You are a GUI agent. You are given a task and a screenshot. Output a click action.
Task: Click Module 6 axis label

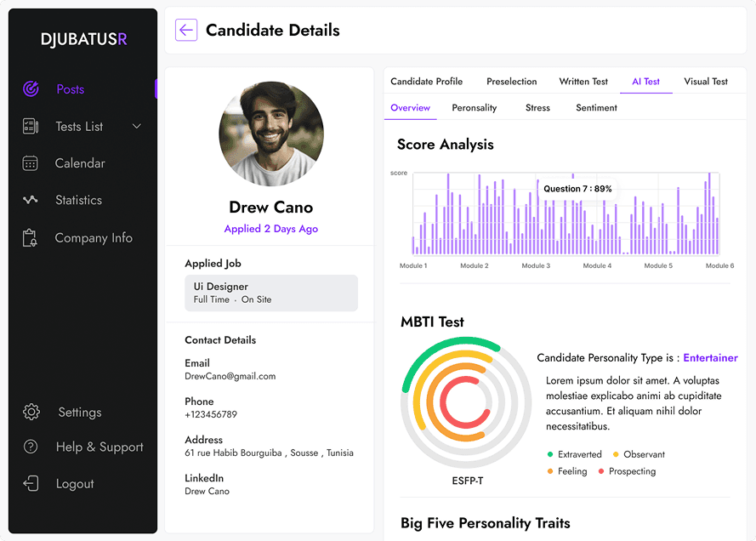pos(719,265)
